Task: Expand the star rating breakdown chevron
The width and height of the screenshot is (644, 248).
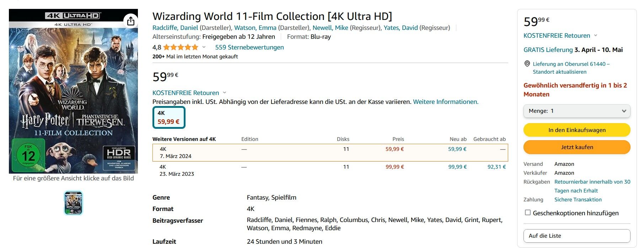Action: 204,47
